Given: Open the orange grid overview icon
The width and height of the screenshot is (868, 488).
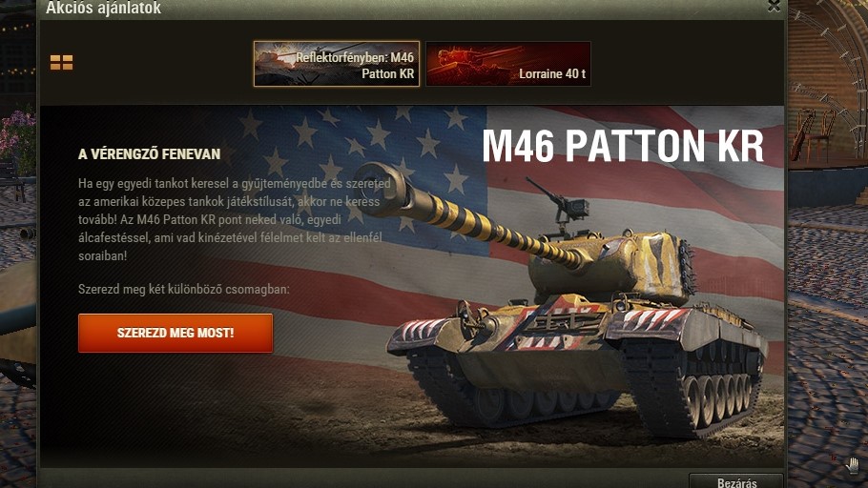Looking at the screenshot, I should coord(61,63).
